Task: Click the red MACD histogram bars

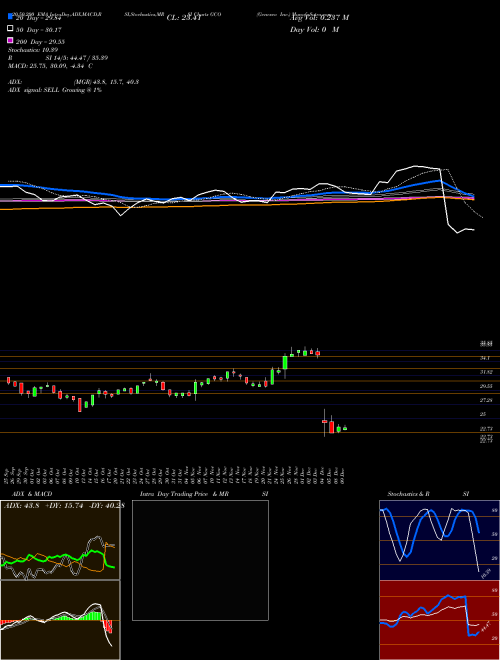Action: (109, 626)
